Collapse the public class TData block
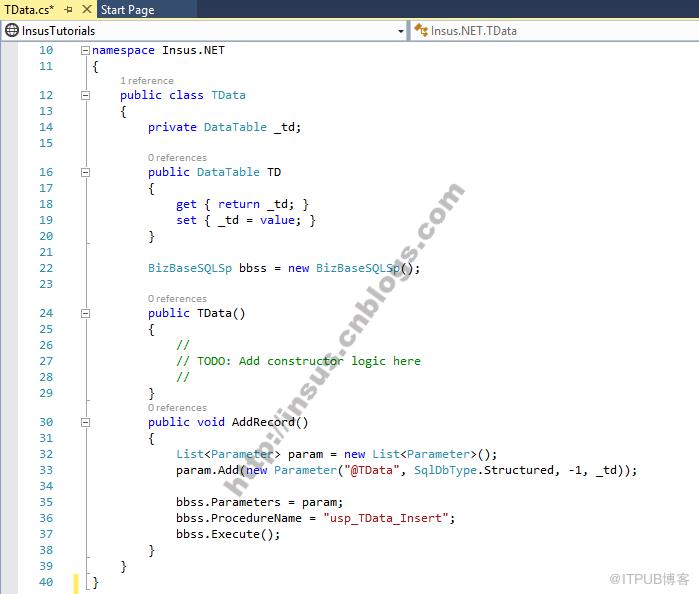Image resolution: width=699 pixels, height=594 pixels. (x=85, y=95)
